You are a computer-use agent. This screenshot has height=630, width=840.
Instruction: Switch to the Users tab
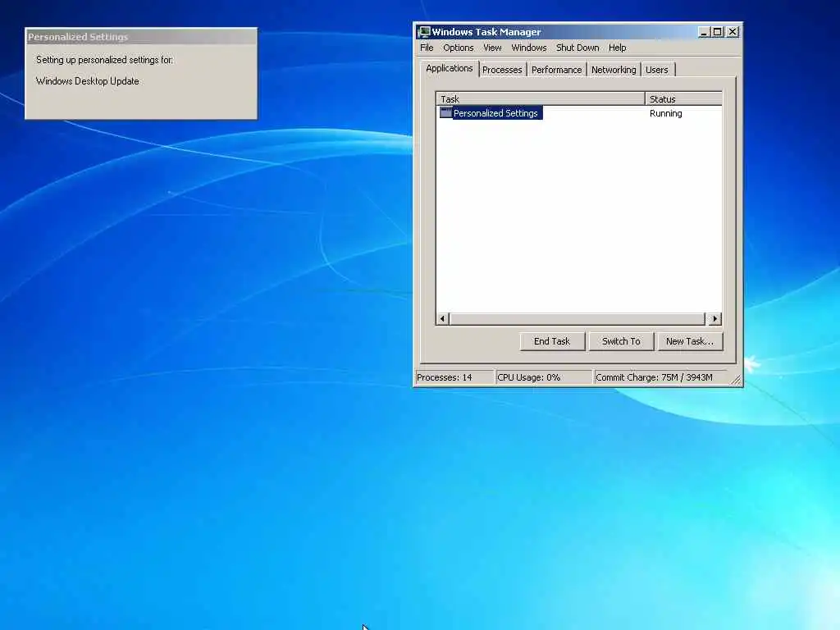point(657,70)
